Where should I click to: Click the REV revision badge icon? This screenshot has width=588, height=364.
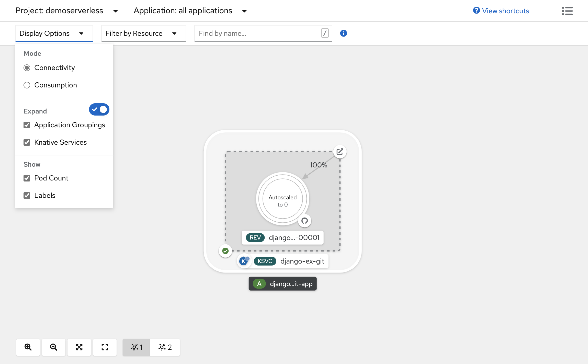tap(255, 238)
